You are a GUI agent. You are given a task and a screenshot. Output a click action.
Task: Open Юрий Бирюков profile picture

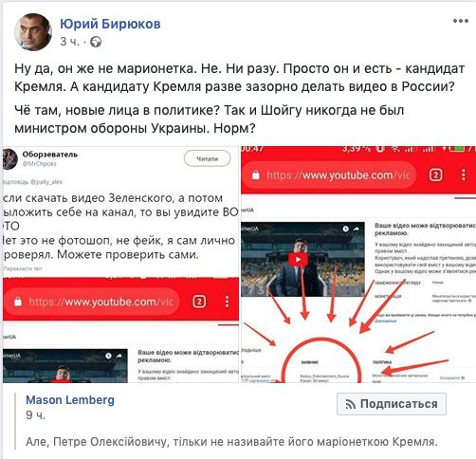click(x=33, y=32)
